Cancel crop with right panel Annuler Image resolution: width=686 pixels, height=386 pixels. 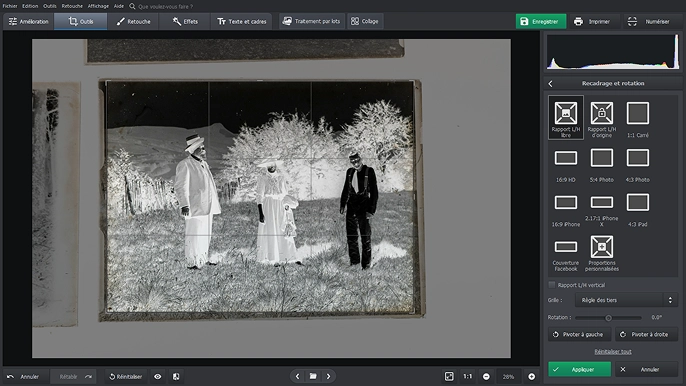tap(646, 369)
